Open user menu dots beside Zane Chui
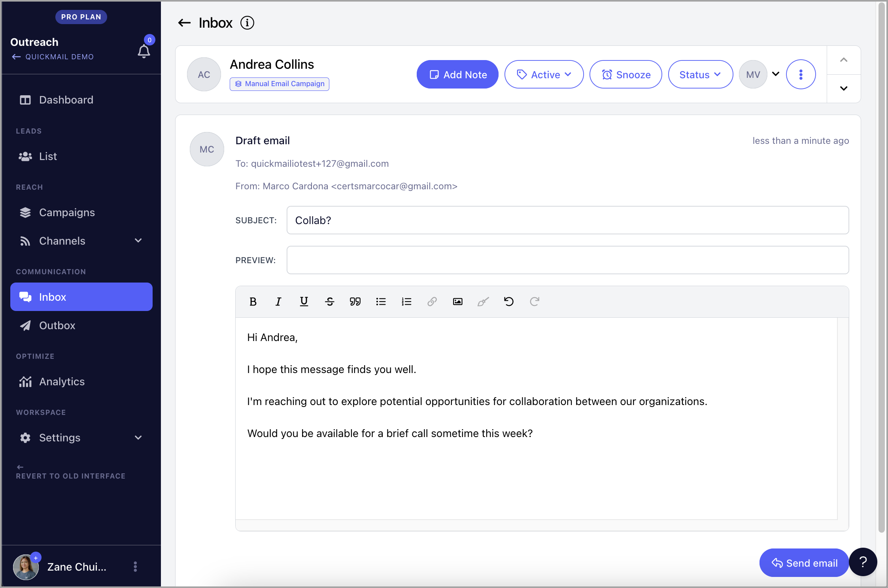Viewport: 888px width, 588px height. pyautogui.click(x=135, y=567)
